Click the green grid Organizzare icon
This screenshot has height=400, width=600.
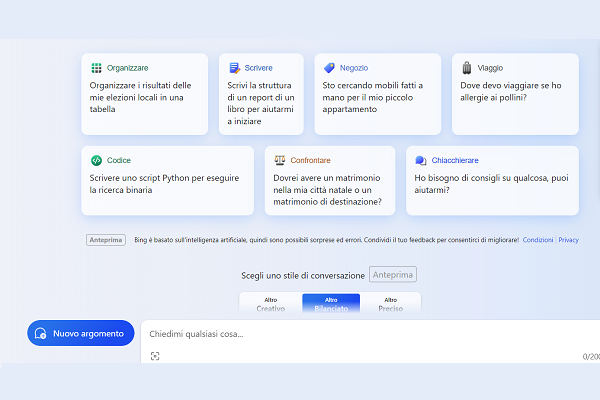[x=96, y=68]
